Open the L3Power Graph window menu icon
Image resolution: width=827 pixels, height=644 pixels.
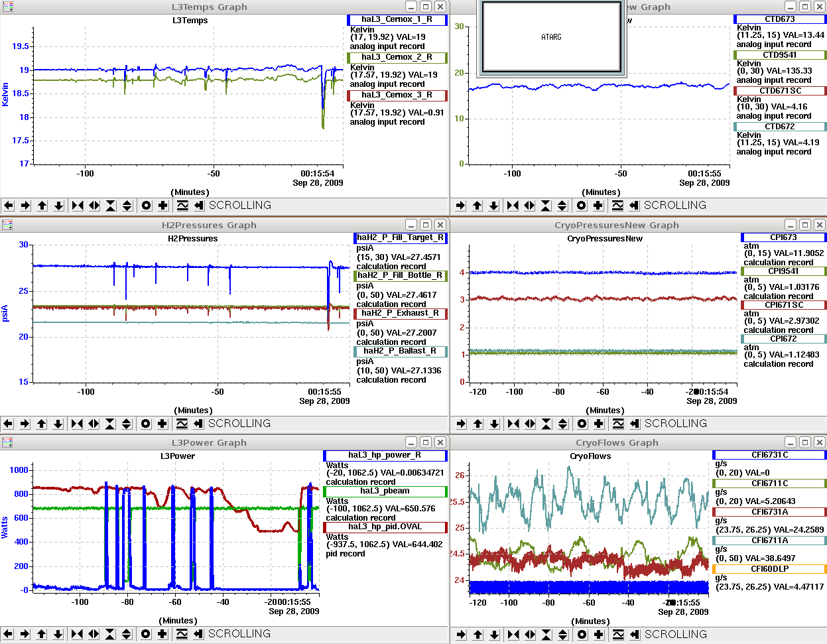[x=7, y=442]
